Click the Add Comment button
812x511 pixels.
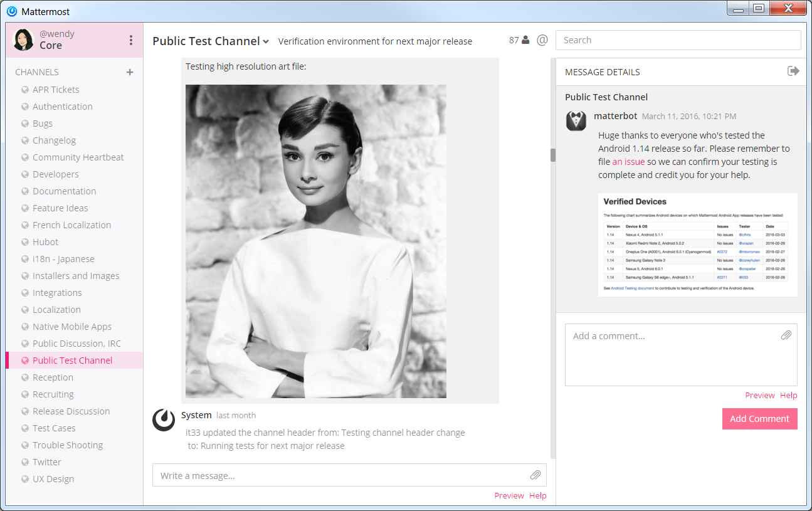(759, 419)
